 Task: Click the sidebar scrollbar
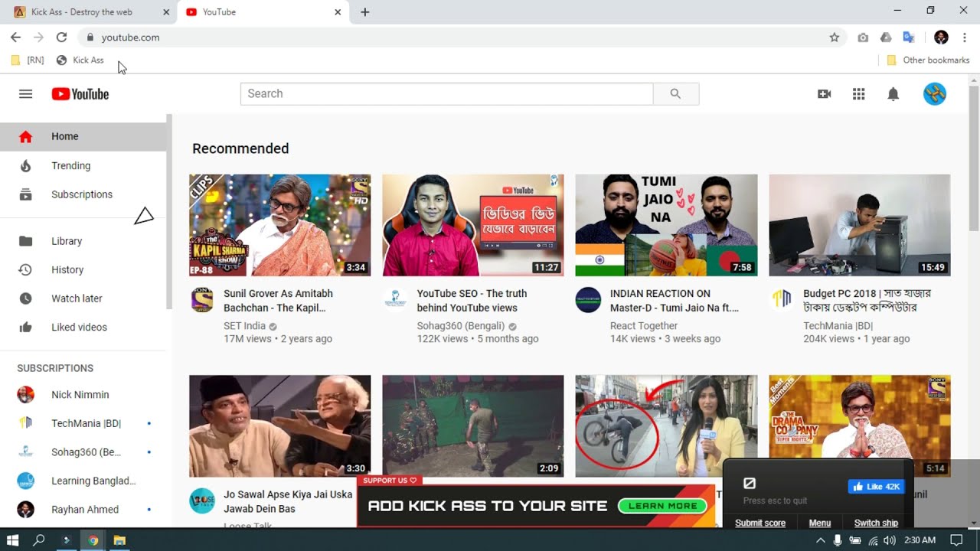point(169,212)
